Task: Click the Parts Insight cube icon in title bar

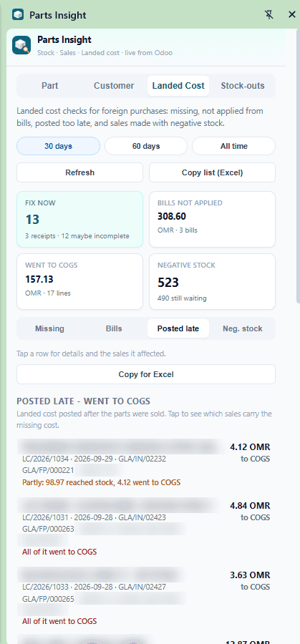Action: [18, 15]
